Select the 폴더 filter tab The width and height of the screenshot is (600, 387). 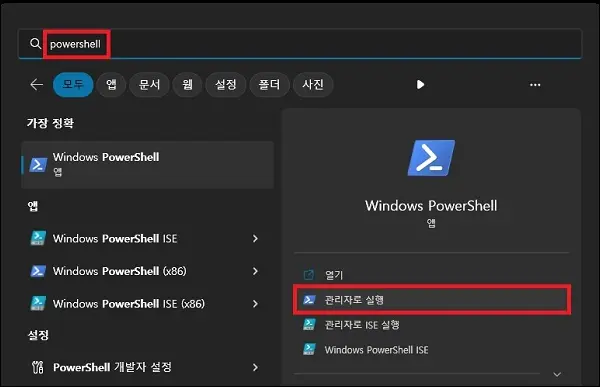click(269, 84)
